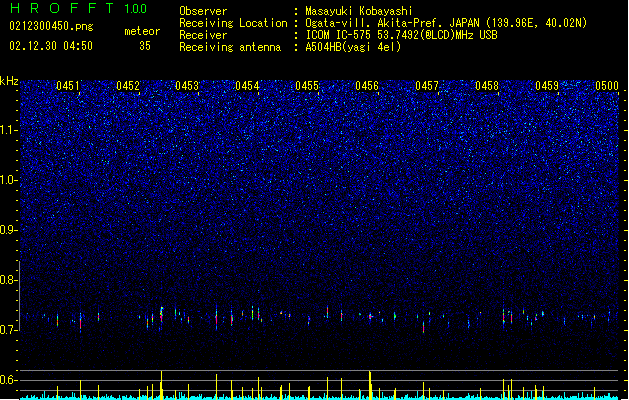Click the 0454 time marker

pos(247,86)
